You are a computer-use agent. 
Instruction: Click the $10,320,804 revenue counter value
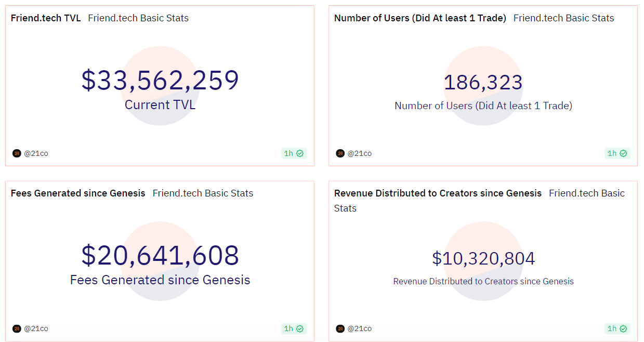pos(483,258)
